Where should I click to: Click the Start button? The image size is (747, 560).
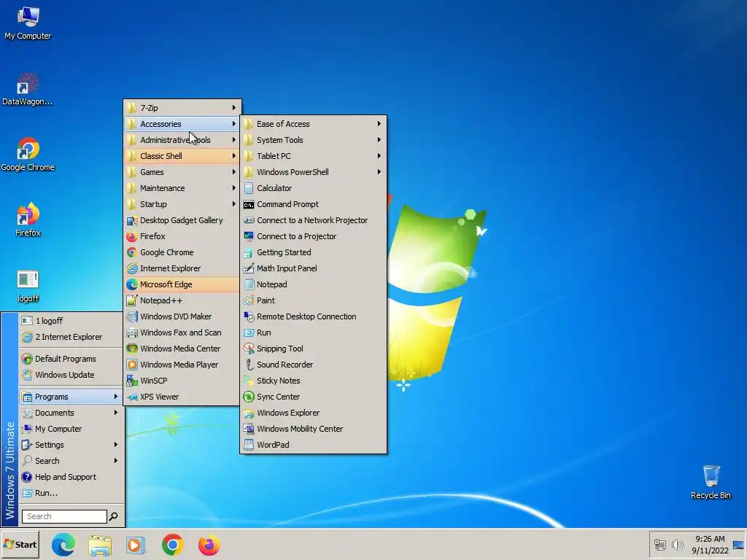coord(20,544)
